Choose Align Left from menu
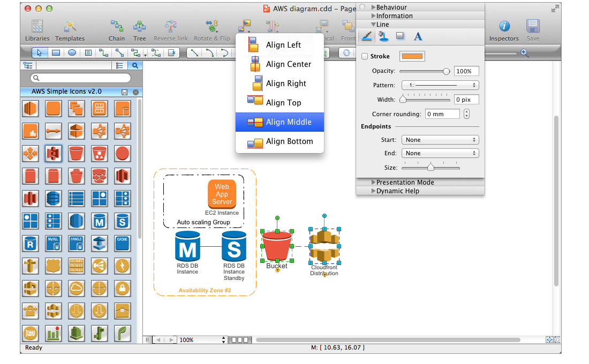The height and width of the screenshot is (364, 589). point(280,45)
